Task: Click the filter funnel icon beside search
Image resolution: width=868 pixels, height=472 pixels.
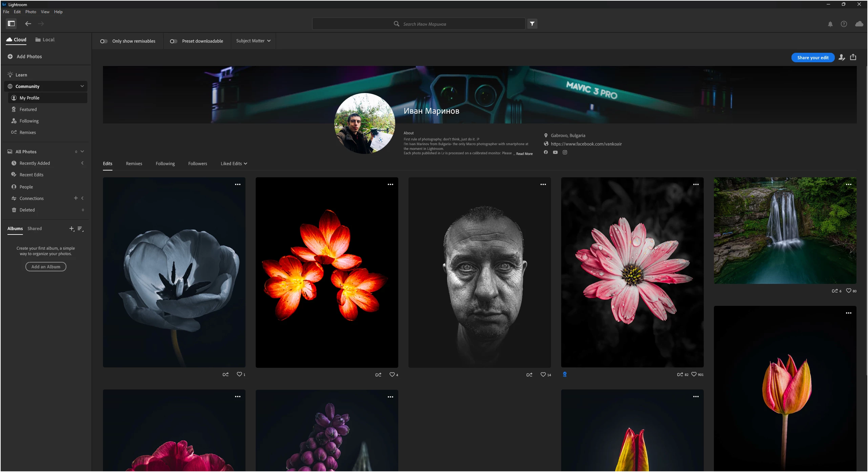Action: [x=532, y=24]
